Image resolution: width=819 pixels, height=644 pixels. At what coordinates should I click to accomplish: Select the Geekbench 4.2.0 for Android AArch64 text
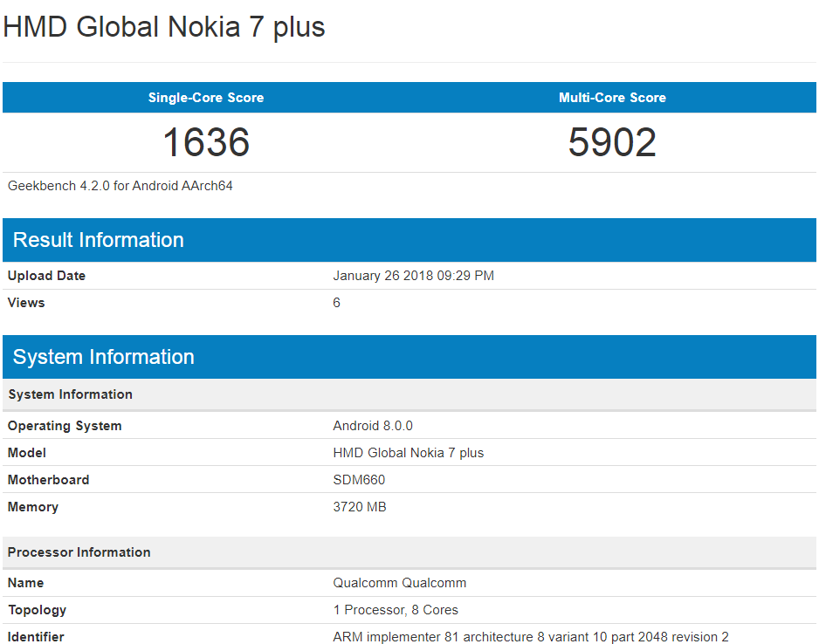pyautogui.click(x=120, y=186)
